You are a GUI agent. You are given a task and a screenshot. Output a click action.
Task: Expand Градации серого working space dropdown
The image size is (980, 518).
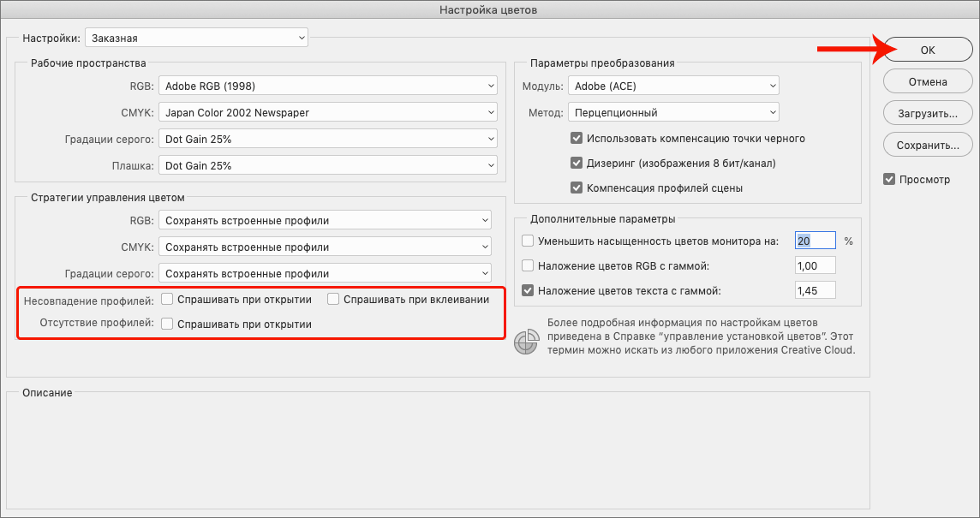tap(327, 139)
